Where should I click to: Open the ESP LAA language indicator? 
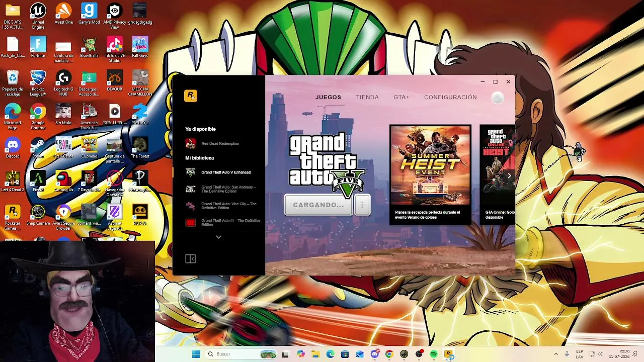579,354
